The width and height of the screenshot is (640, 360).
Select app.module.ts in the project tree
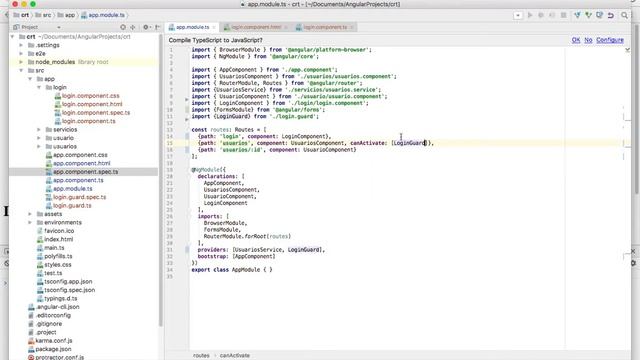pos(72,189)
